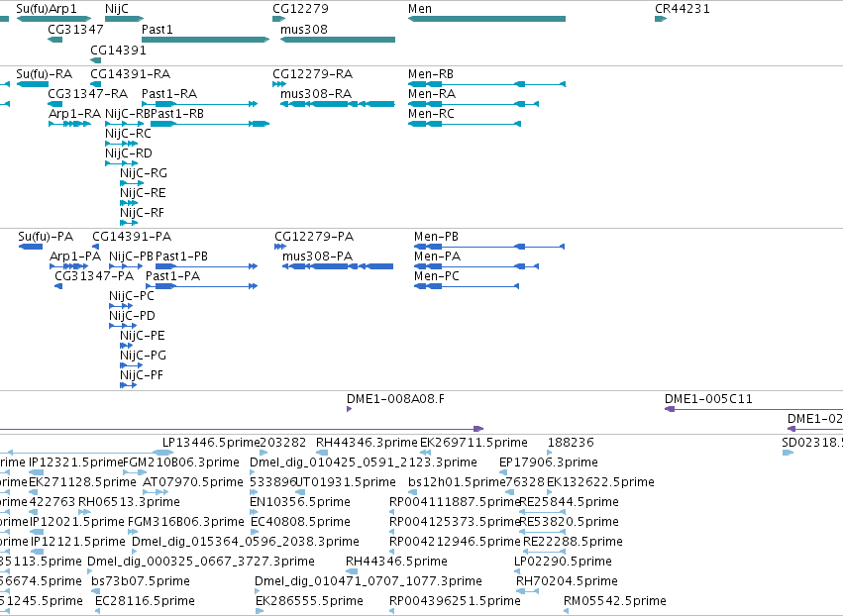Select the EC40808.5prime EST label
This screenshot has width=843, height=616.
(x=300, y=522)
